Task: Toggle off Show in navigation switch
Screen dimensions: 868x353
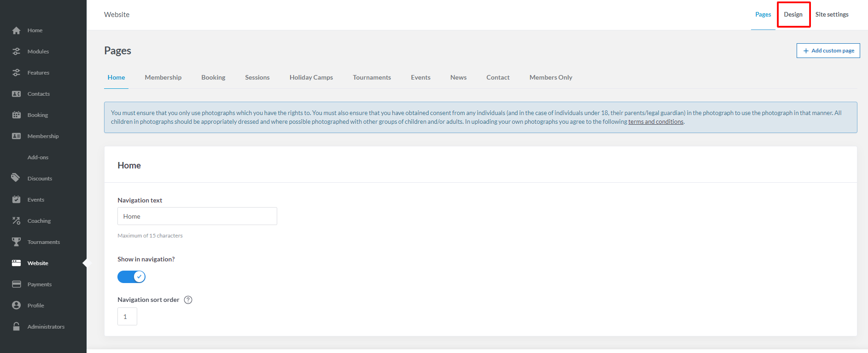Action: click(x=131, y=277)
